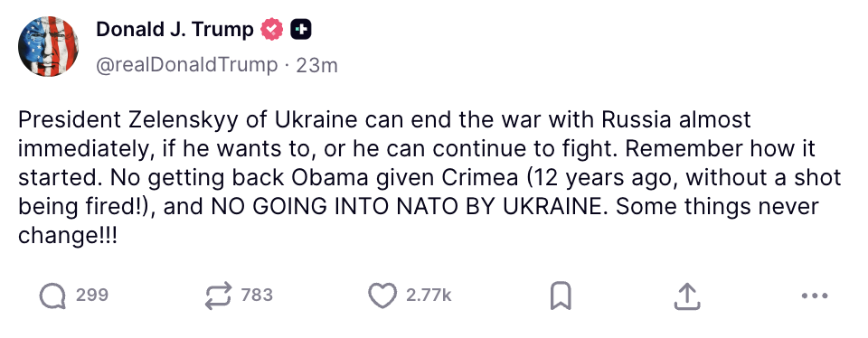The image size is (868, 338).
Task: Click the final 'change!!!' line
Action: coord(68,236)
